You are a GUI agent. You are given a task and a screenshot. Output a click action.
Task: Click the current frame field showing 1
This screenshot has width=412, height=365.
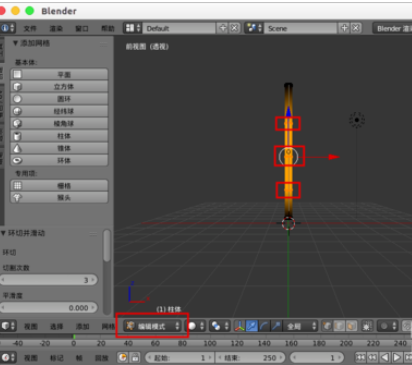tap(317, 358)
